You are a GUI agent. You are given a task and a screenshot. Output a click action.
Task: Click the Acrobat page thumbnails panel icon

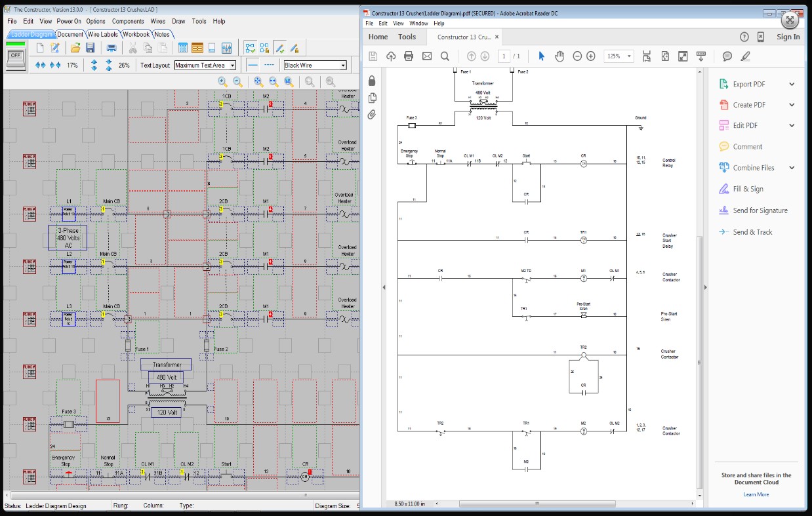tap(372, 98)
